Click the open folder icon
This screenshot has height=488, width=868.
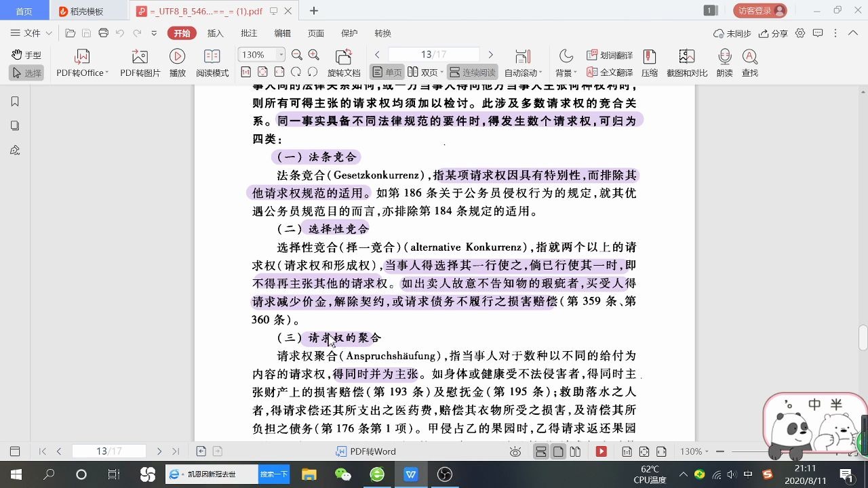(70, 33)
